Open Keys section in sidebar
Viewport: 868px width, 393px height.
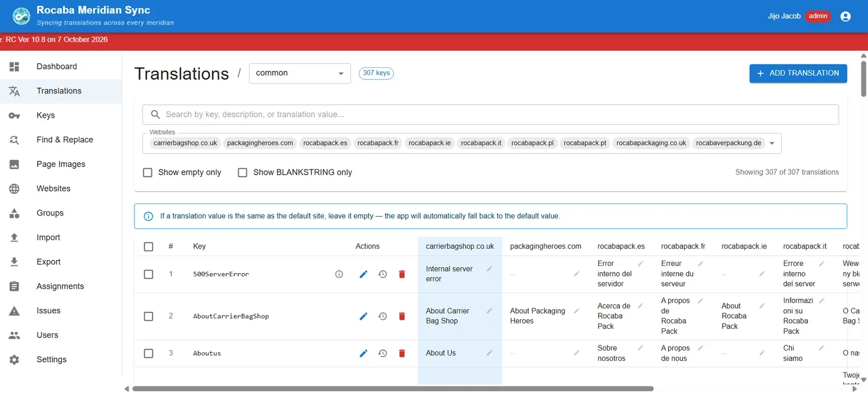pyautogui.click(x=61, y=115)
